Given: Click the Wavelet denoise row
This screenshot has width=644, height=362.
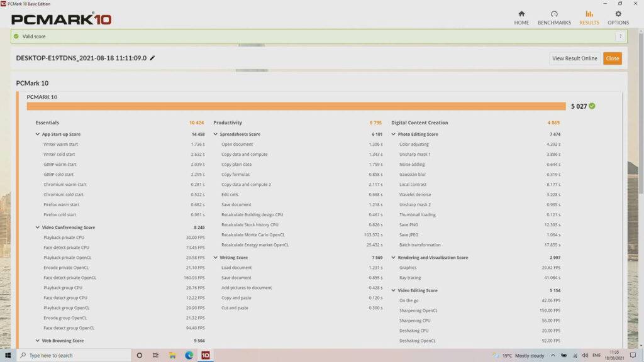Looking at the screenshot, I should [x=479, y=195].
